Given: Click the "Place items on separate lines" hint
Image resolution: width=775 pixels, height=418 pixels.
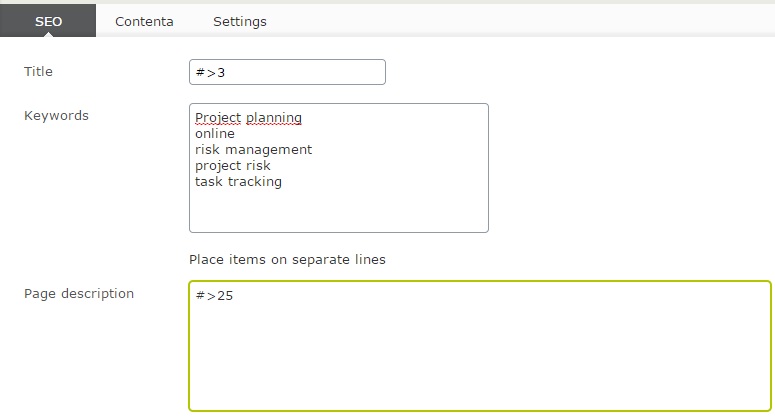Looking at the screenshot, I should (x=287, y=260).
